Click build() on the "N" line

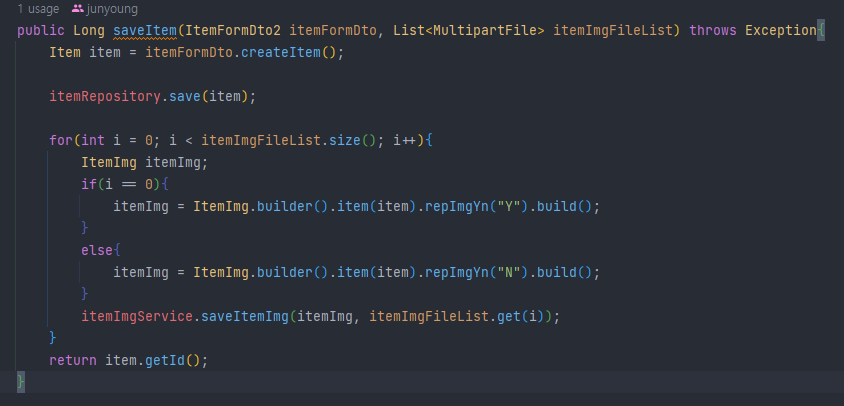pos(565,272)
